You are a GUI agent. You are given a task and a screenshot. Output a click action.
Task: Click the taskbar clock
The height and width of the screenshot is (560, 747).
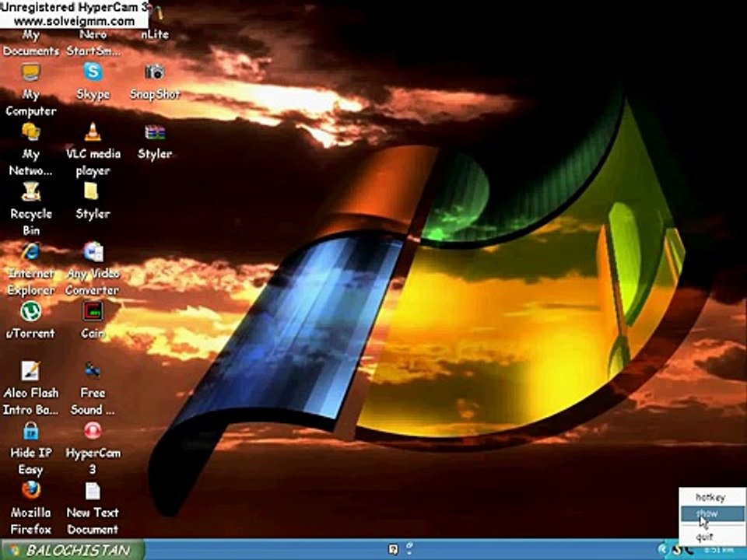(x=719, y=551)
